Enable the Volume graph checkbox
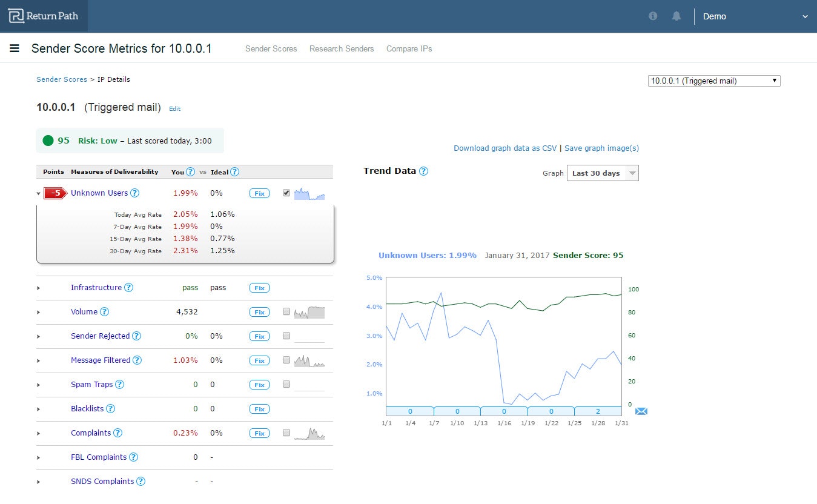 (286, 311)
